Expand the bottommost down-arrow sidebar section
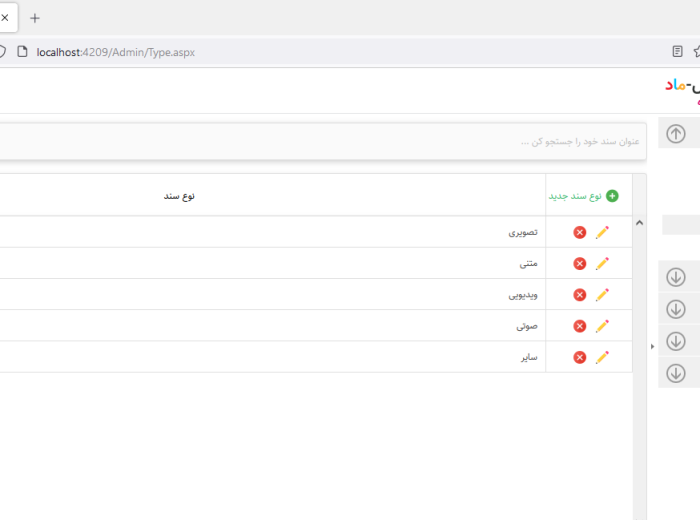This screenshot has height=520, width=700. pos(676,373)
